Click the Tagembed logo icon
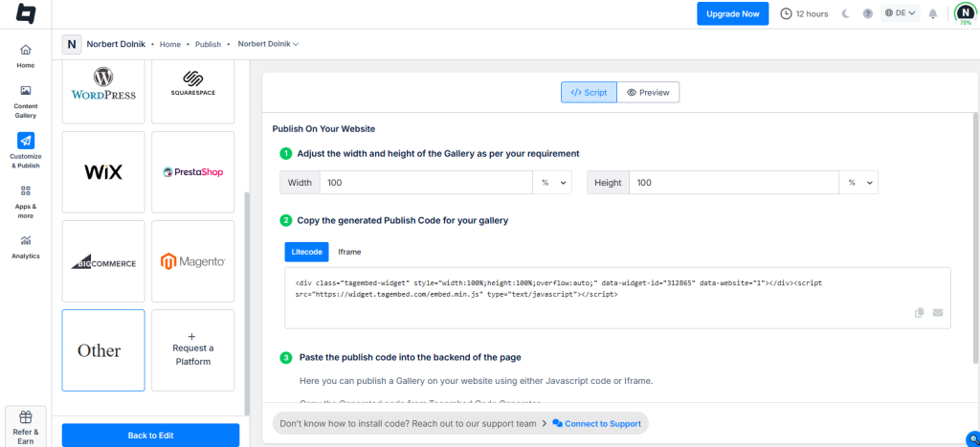This screenshot has width=980, height=447. [26, 13]
